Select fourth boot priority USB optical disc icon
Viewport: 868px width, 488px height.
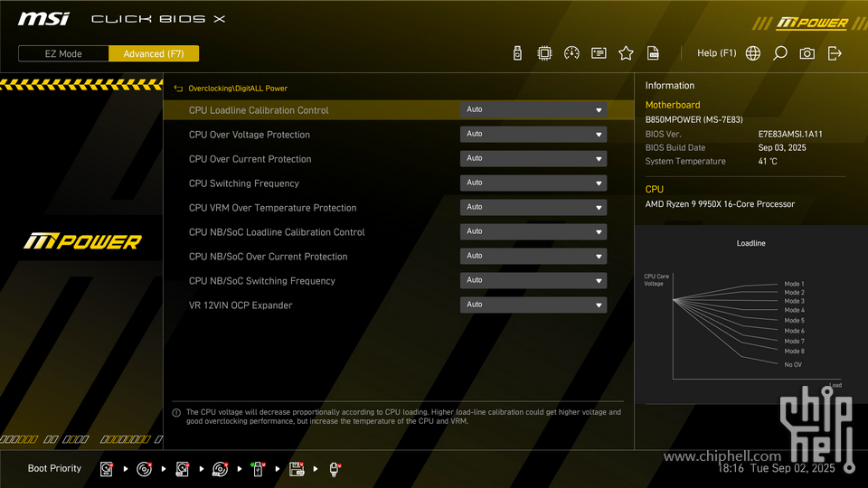coord(220,469)
